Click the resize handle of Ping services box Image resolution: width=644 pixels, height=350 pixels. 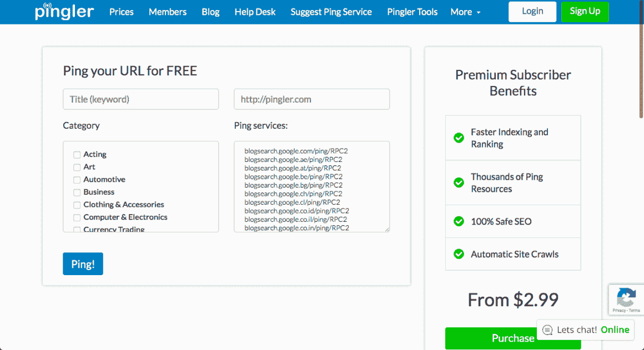[386, 229]
